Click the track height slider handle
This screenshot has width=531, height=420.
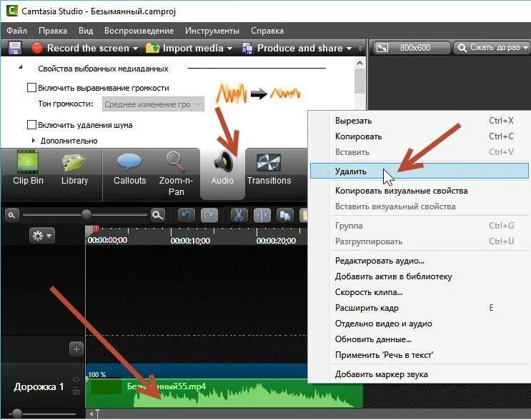coord(16,414)
